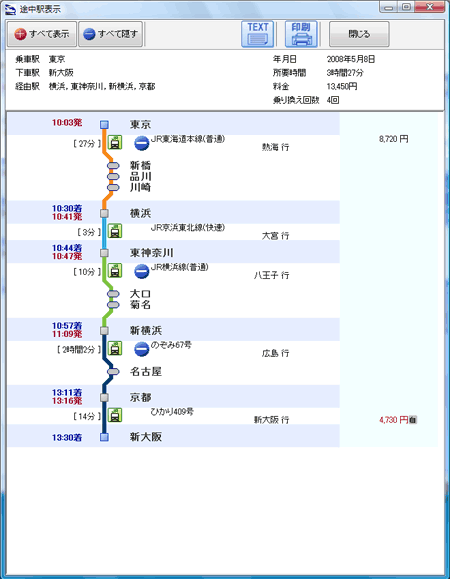Select the 新橋 station name
This screenshot has height=579, width=450.
pyautogui.click(x=140, y=165)
